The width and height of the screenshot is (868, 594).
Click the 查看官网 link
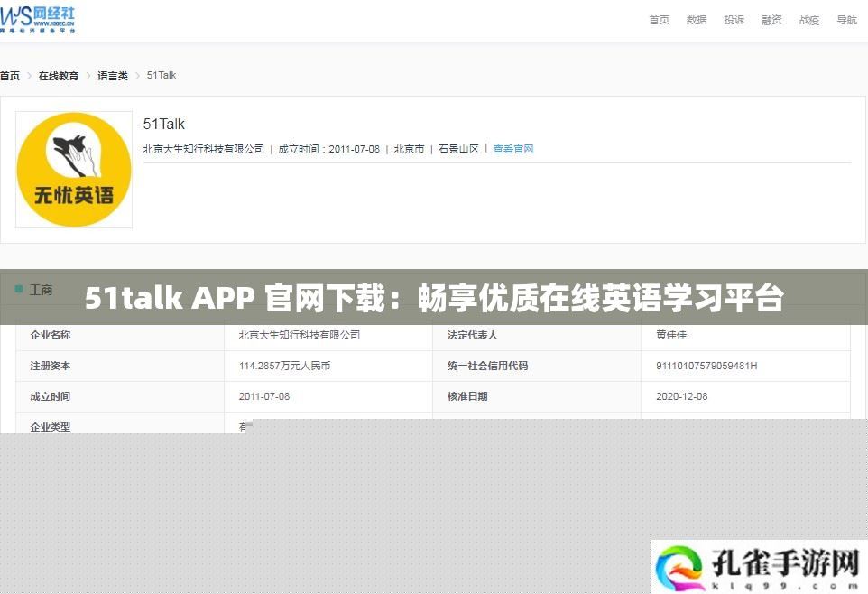pos(513,148)
